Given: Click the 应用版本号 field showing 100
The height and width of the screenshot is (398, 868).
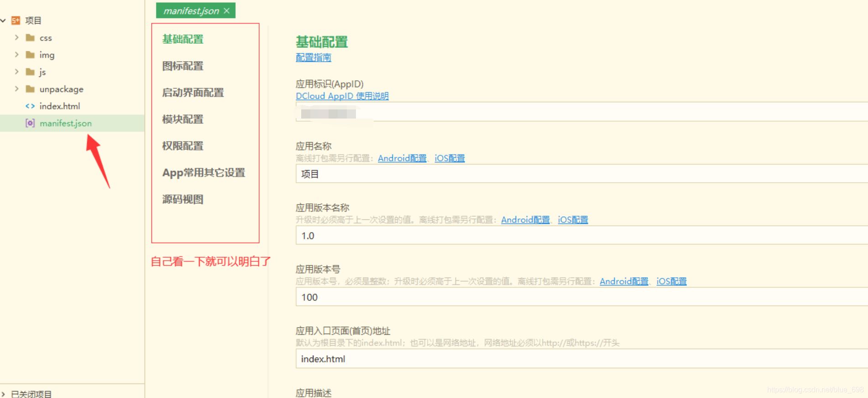Looking at the screenshot, I should tap(580, 297).
